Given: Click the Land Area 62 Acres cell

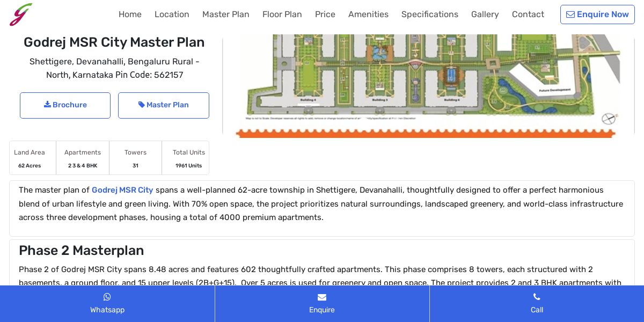Looking at the screenshot, I should [x=33, y=158].
